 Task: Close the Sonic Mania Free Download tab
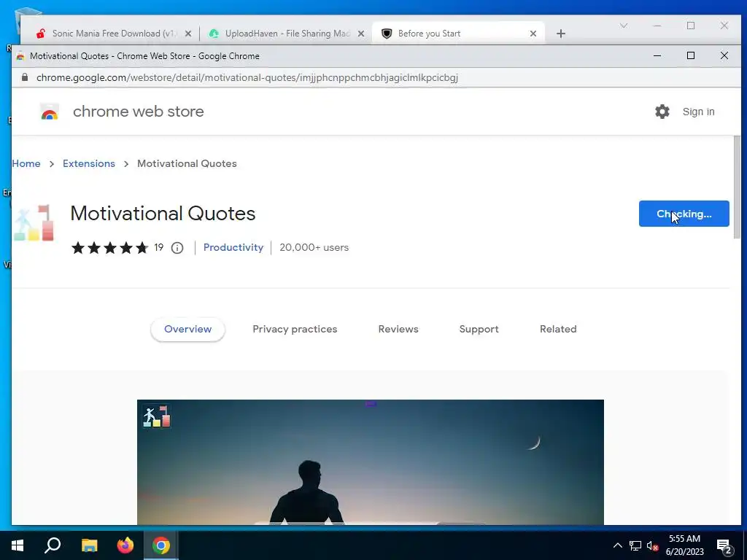(x=188, y=34)
